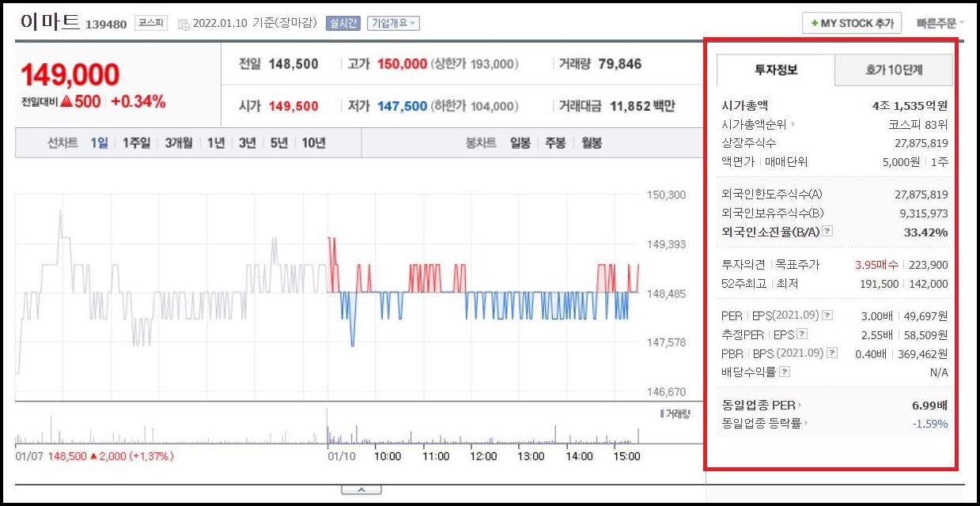Click the 저가 value 147,500

point(402,106)
